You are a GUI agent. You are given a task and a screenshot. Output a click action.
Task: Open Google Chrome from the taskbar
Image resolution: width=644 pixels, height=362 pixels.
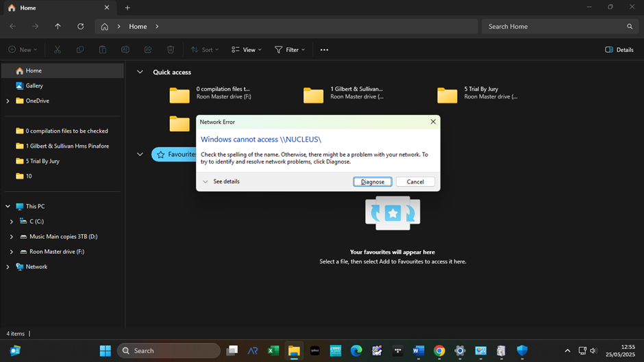[x=439, y=350]
